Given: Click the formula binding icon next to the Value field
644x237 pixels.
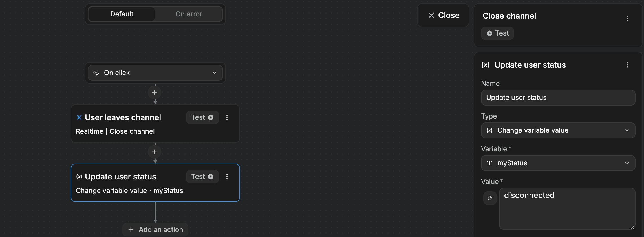Looking at the screenshot, I should click(490, 198).
